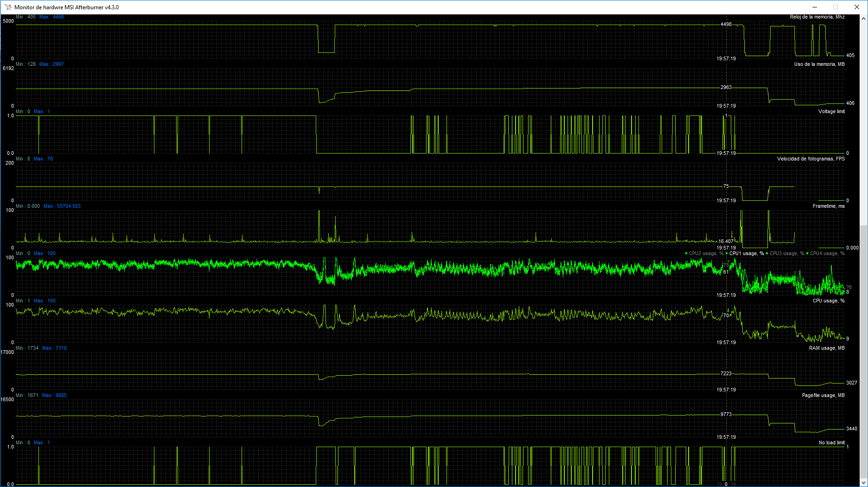The width and height of the screenshot is (868, 487).
Task: Click the green CPU1 usage legend marker
Action: click(x=728, y=253)
